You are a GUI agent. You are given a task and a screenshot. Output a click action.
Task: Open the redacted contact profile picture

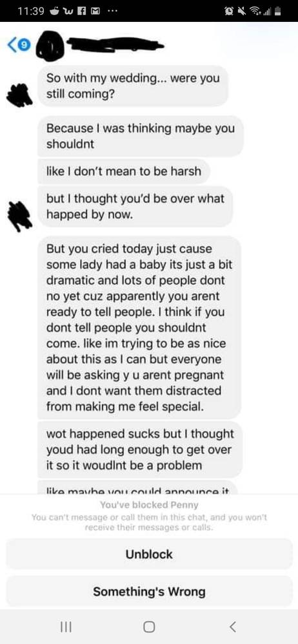tap(50, 47)
